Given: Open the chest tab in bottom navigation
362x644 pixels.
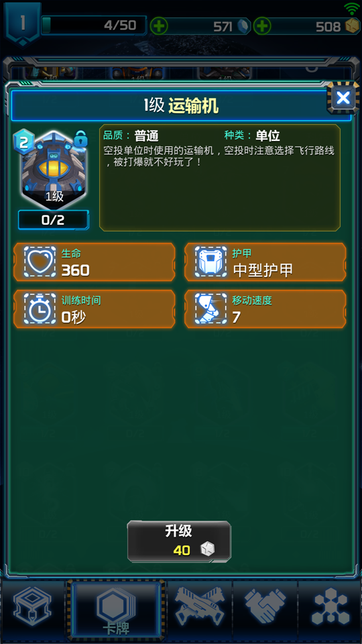Looking at the screenshot, I should pos(33,610).
